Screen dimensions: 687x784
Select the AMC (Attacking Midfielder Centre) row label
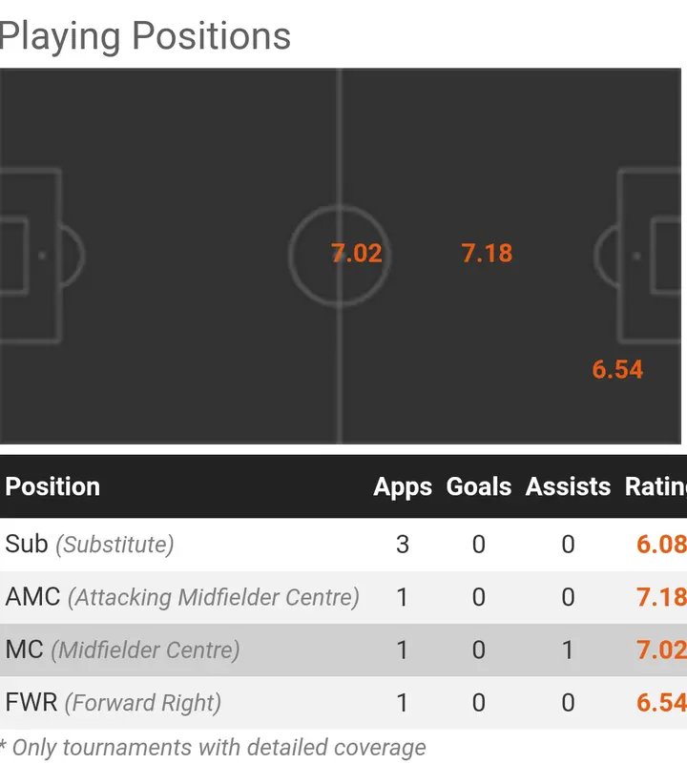182,597
